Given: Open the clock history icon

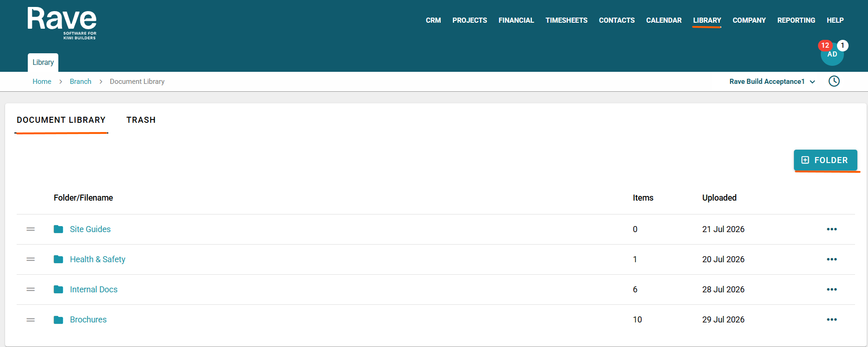Looking at the screenshot, I should click(x=834, y=81).
